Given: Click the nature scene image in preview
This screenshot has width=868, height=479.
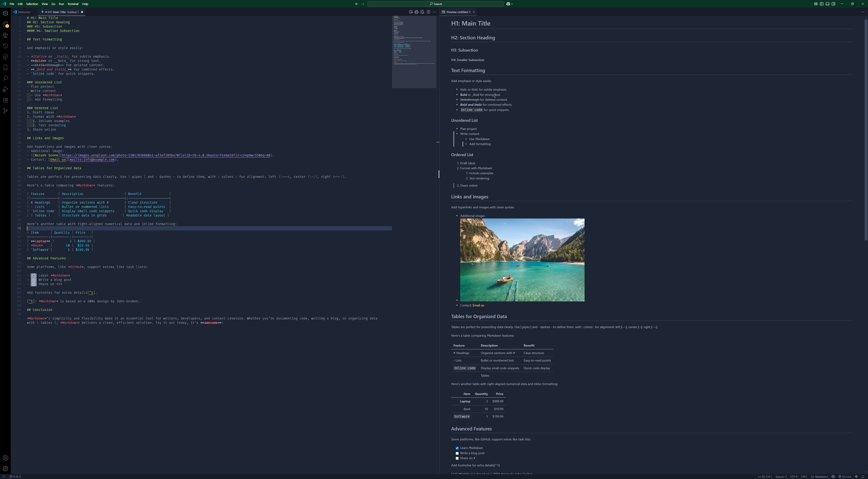Looking at the screenshot, I should pos(522,260).
